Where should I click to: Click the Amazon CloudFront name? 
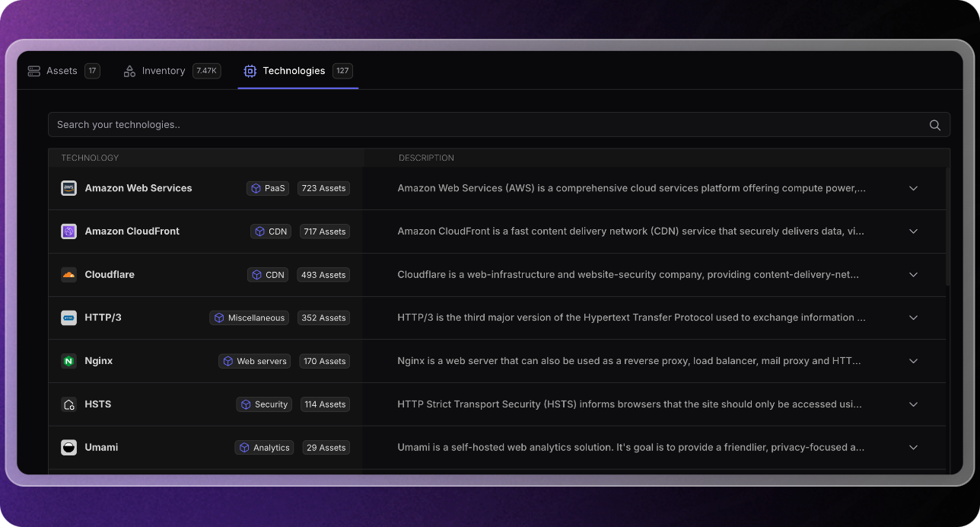(x=132, y=232)
